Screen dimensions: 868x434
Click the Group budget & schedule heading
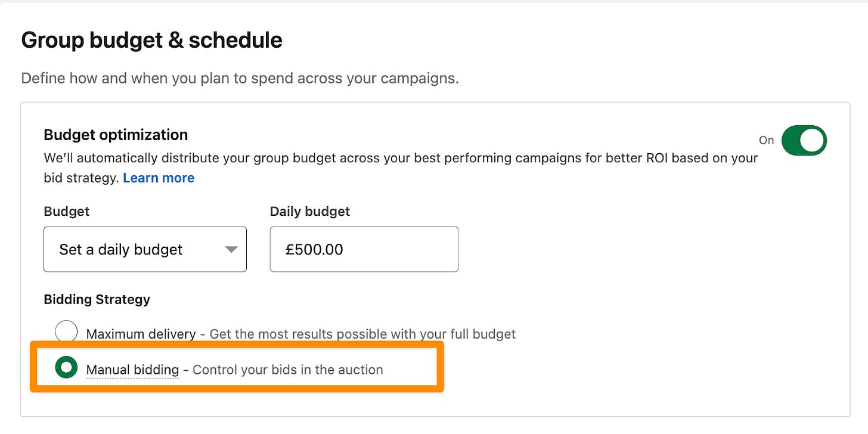[x=151, y=41]
